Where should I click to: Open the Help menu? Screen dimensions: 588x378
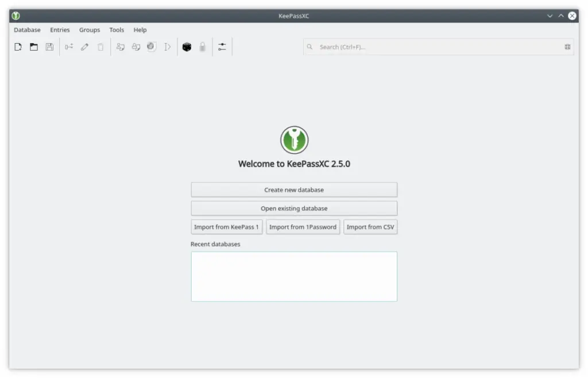point(140,30)
